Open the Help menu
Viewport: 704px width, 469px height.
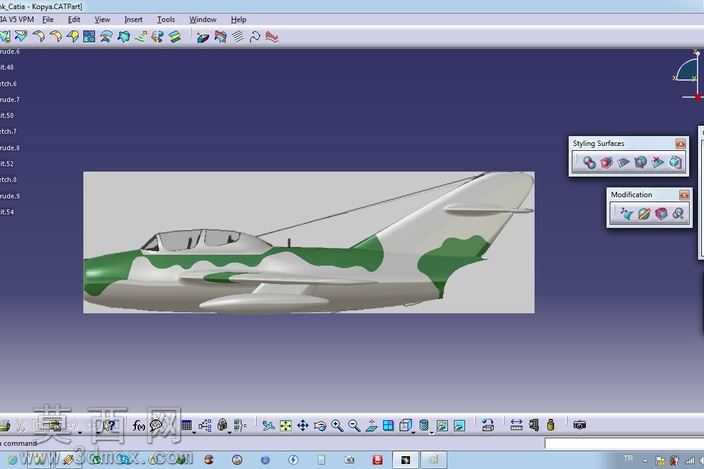click(x=238, y=20)
